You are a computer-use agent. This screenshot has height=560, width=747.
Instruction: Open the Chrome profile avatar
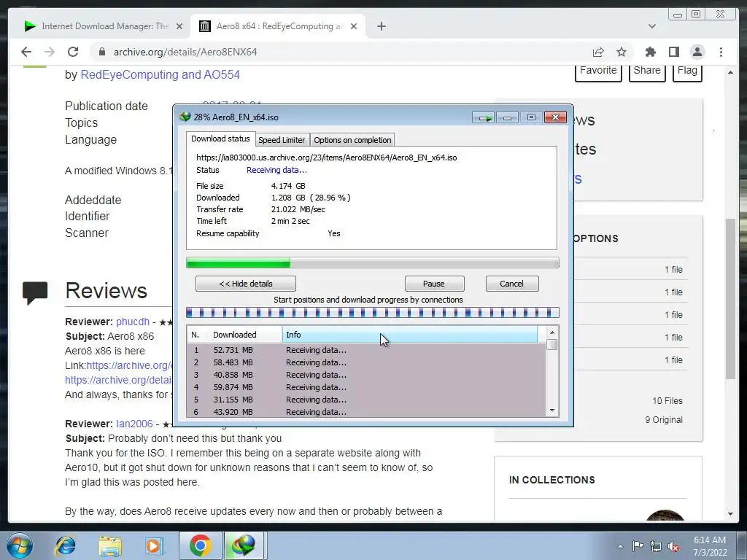tap(697, 52)
